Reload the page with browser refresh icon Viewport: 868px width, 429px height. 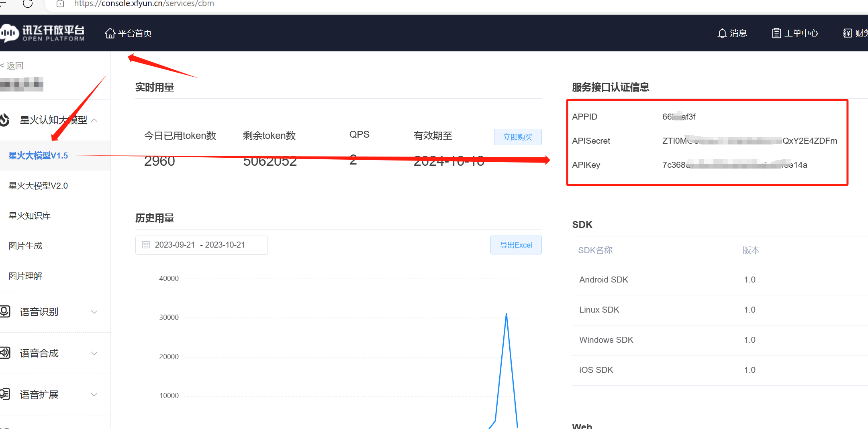click(28, 4)
